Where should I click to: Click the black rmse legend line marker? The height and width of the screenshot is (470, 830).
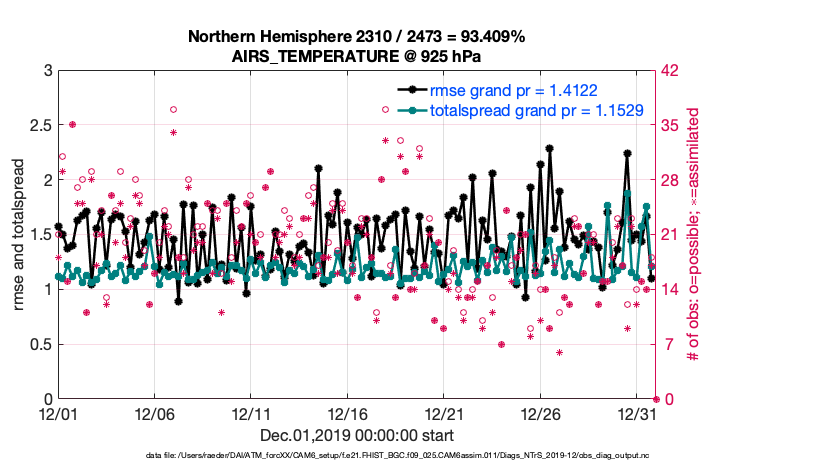tap(412, 91)
